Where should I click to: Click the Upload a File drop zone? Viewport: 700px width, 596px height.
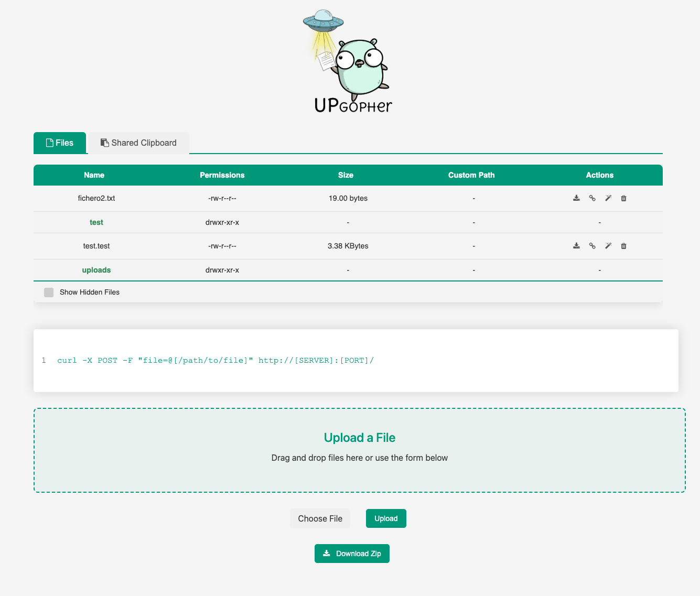pyautogui.click(x=359, y=450)
